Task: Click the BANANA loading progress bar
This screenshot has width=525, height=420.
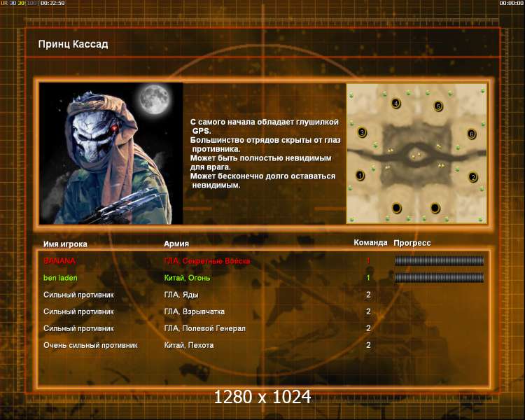Action: tap(439, 261)
